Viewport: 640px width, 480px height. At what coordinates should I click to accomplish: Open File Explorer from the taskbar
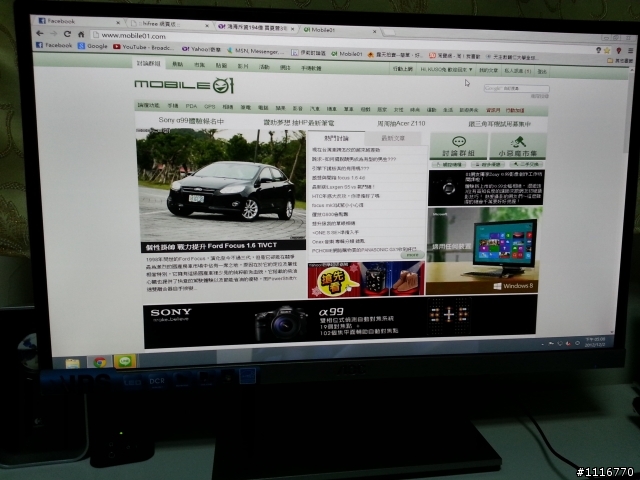coord(72,363)
